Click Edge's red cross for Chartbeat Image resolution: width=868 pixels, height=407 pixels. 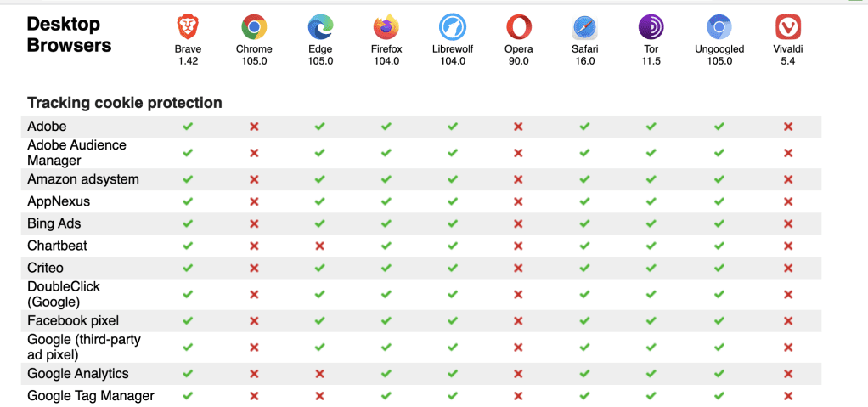click(x=319, y=246)
